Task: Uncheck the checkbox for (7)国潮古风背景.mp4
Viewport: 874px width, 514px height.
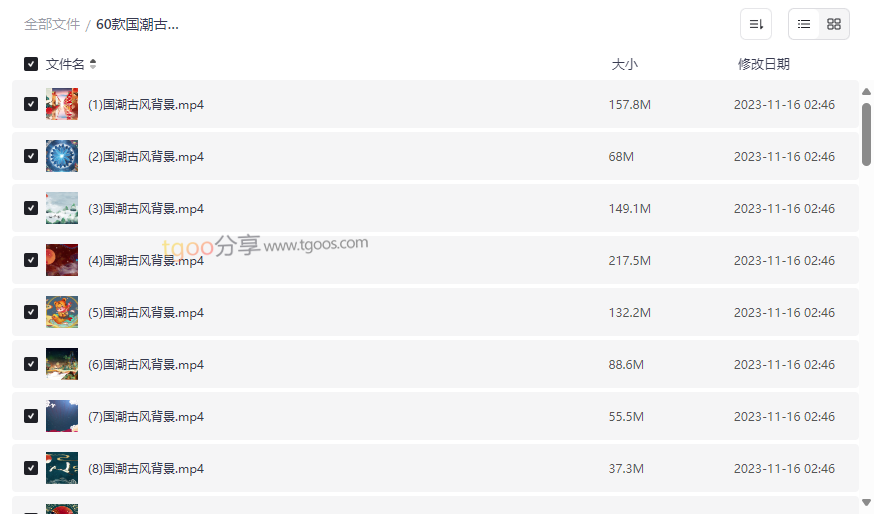Action: (x=31, y=416)
